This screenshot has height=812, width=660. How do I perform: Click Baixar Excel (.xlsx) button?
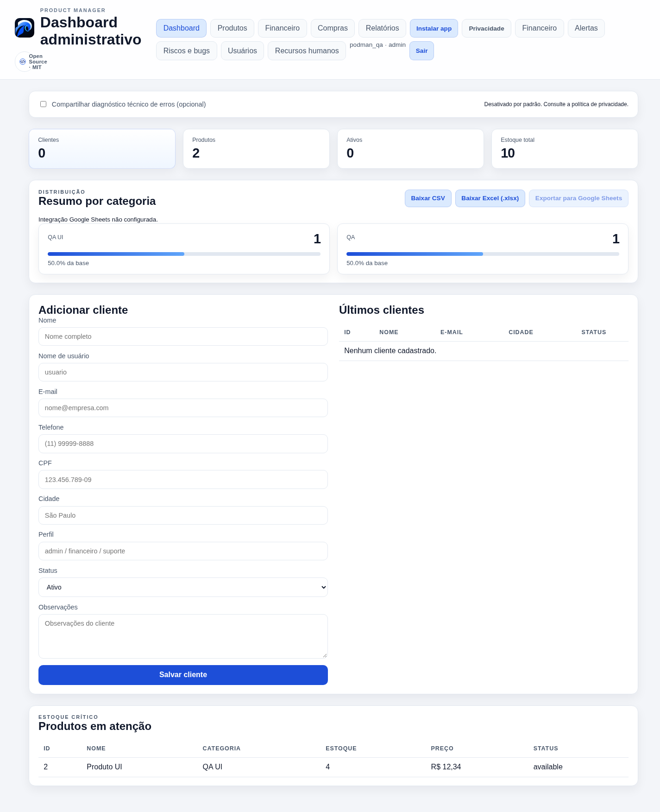490,198
